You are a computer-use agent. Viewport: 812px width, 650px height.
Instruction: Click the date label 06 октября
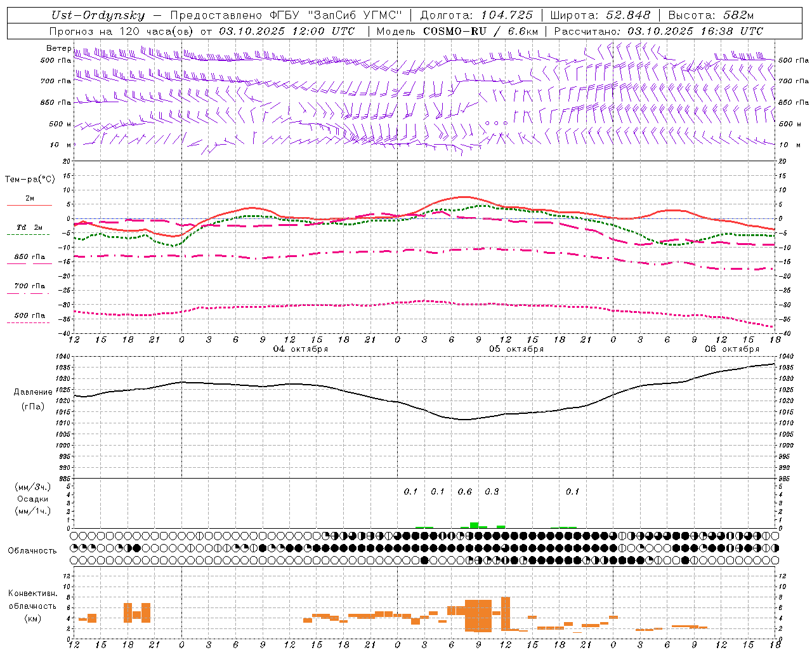tap(732, 349)
